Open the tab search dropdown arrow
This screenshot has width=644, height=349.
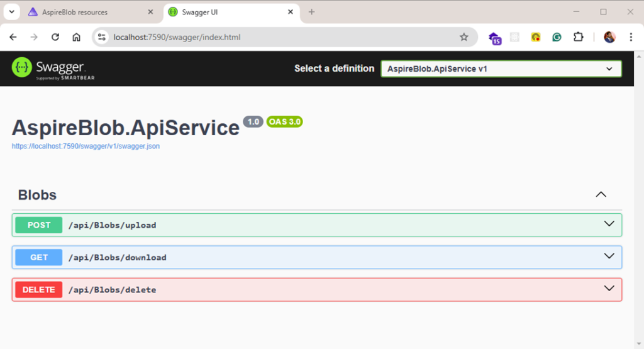(12, 12)
